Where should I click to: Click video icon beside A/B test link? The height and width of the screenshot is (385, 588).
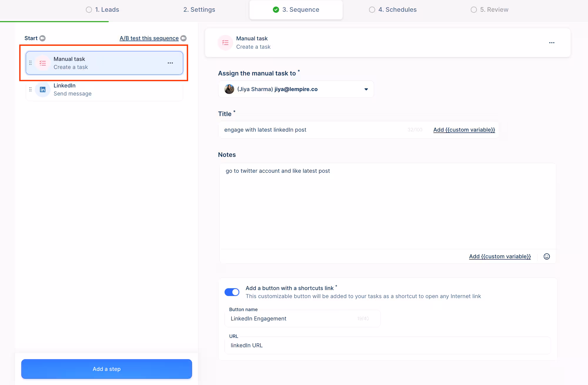coord(183,38)
